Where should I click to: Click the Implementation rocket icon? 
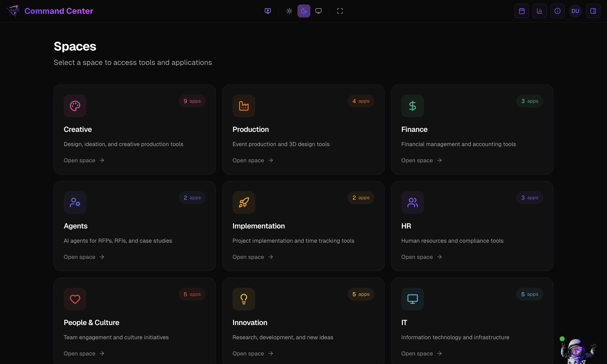[x=244, y=203]
